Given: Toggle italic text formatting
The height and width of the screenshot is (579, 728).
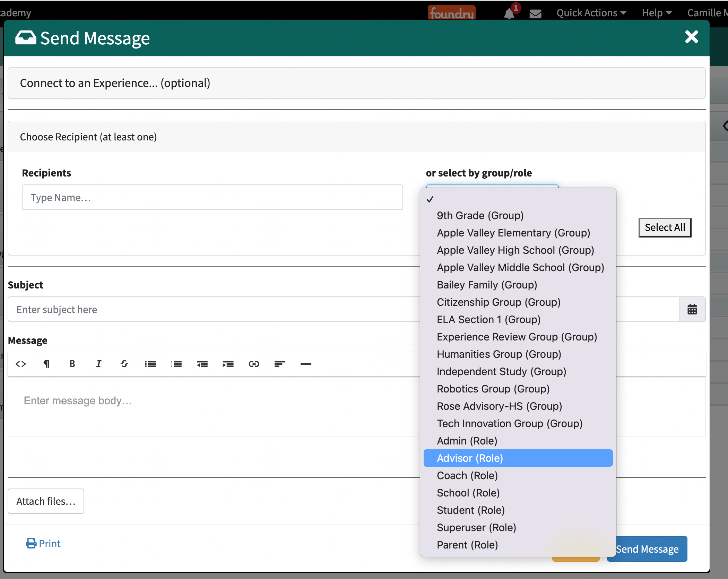Looking at the screenshot, I should tap(98, 364).
